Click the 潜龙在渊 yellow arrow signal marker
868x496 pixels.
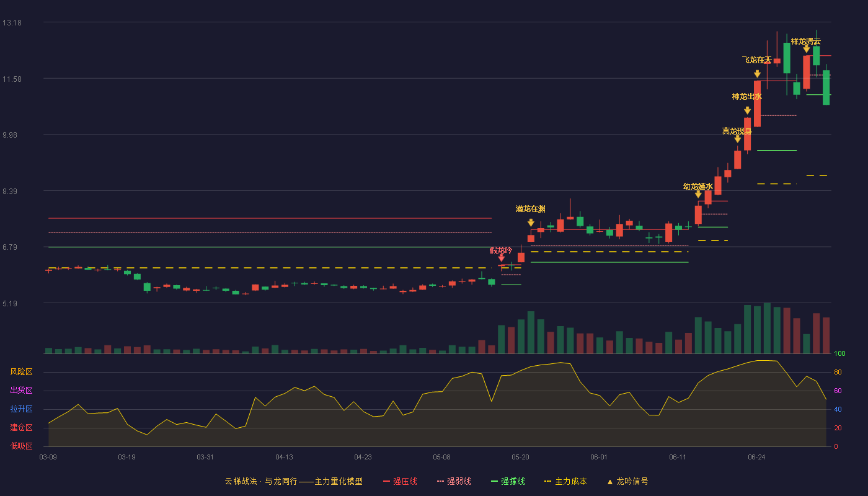click(x=531, y=223)
